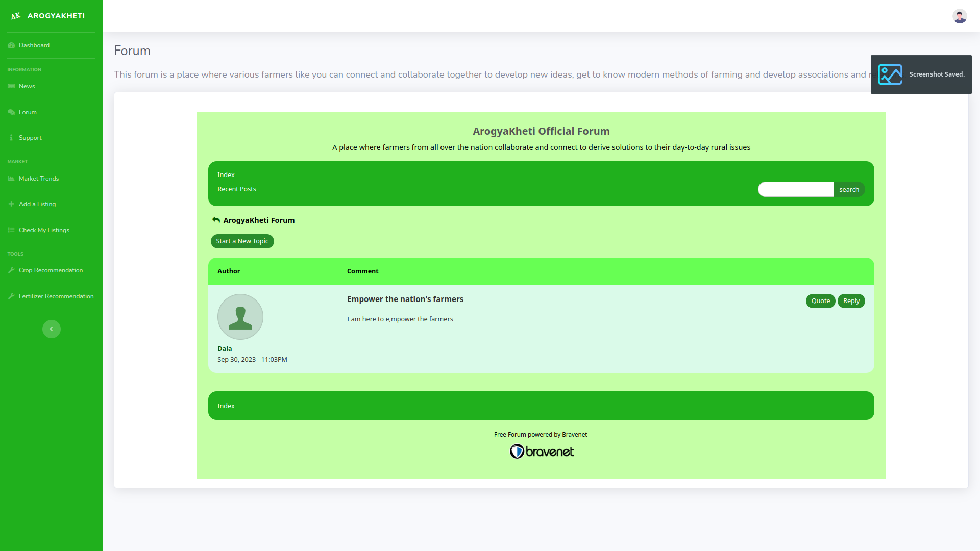Open Check My Listings menu item
This screenshot has width=980, height=551.
(44, 230)
